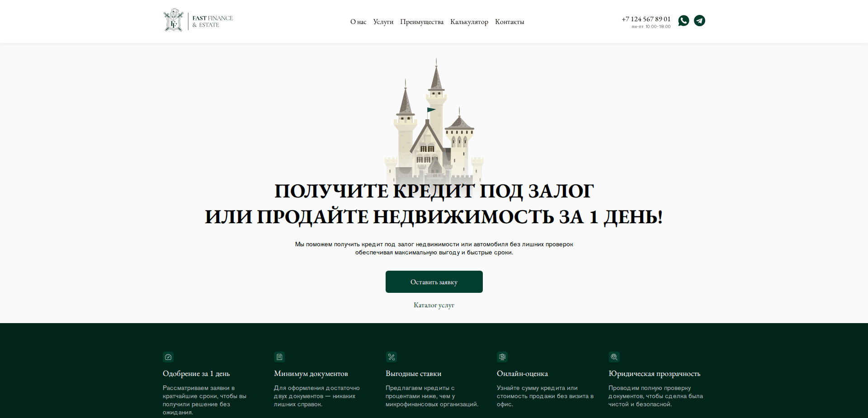
Task: Click the 'Одобрение за 1 день' heading
Action: [196, 374]
